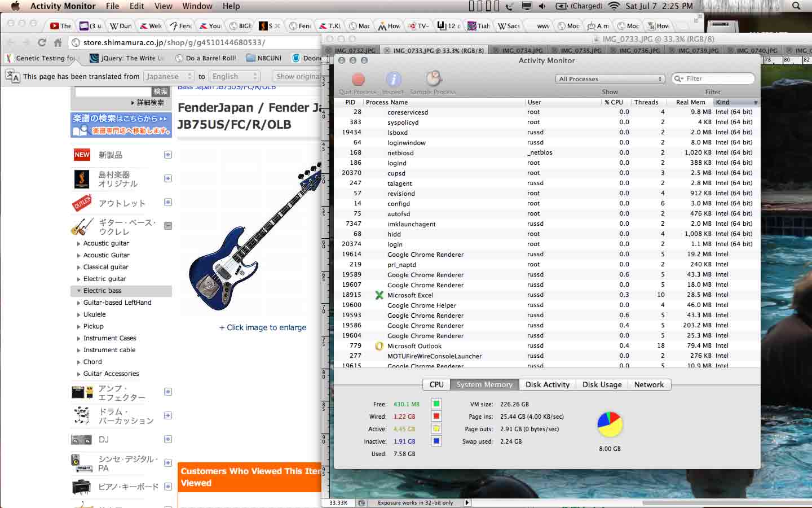Image resolution: width=812 pixels, height=508 pixels.
Task: Open the display menu bar icon
Action: (x=527, y=6)
